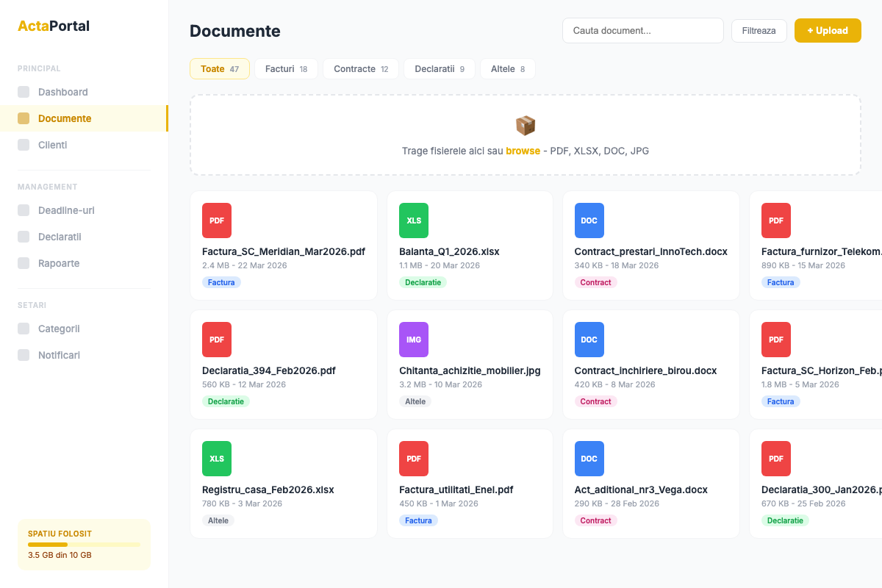The width and height of the screenshot is (882, 588).
Task: Open the DOC icon for Contract_prestari_InnoTech.docx
Action: tap(589, 220)
